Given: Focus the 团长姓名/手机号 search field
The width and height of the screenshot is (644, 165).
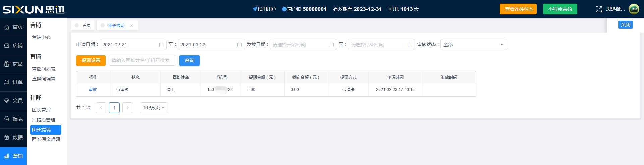Looking at the screenshot, I should coord(143,61).
